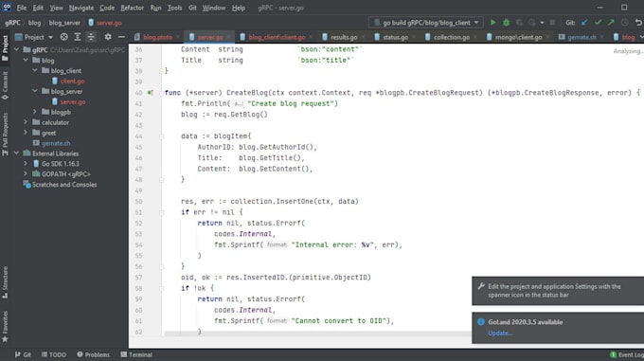Run with coverage icon

[520, 23]
